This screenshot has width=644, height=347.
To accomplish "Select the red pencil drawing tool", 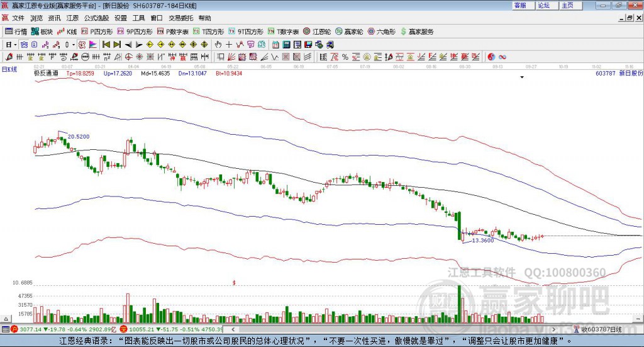I will click(9, 57).
